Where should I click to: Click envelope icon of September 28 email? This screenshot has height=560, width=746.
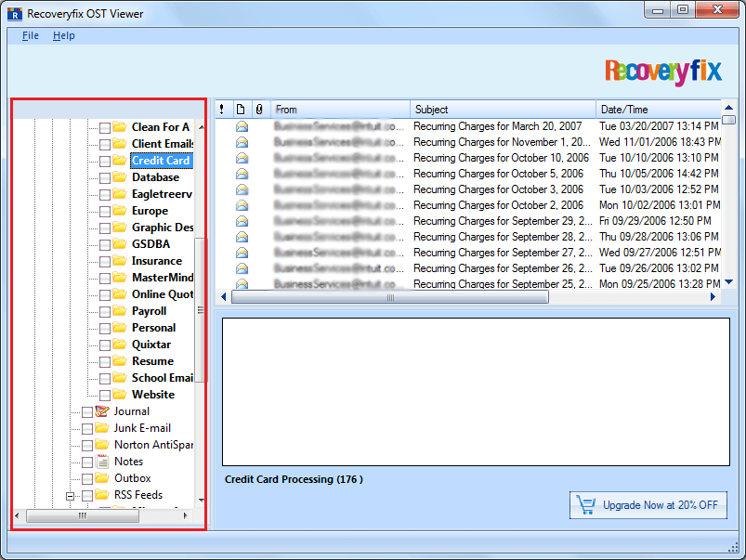242,237
